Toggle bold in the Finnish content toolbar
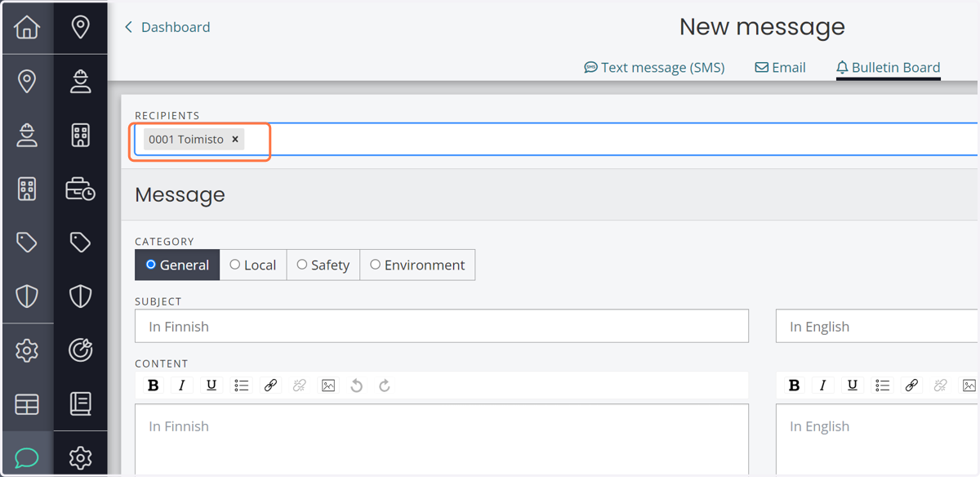 pyautogui.click(x=153, y=386)
